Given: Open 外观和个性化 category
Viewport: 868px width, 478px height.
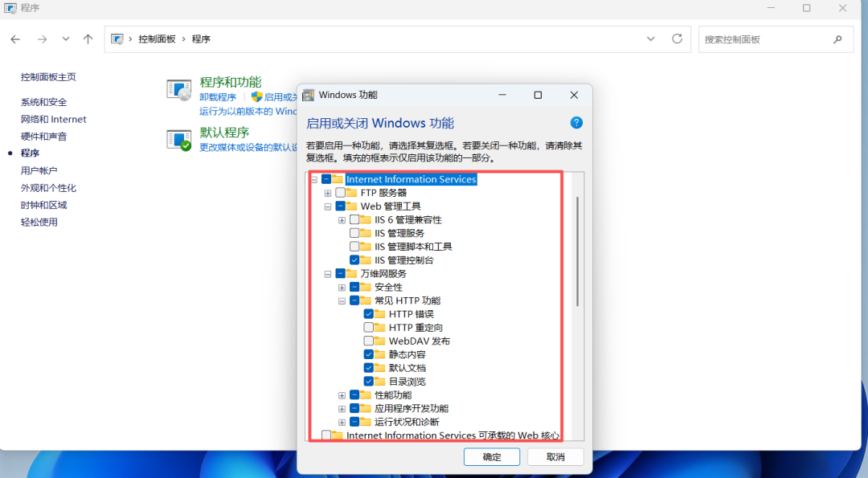Looking at the screenshot, I should point(49,187).
